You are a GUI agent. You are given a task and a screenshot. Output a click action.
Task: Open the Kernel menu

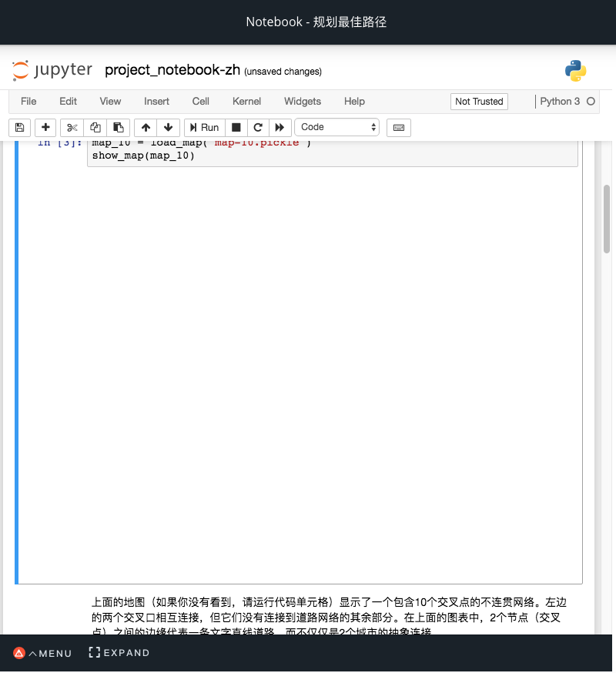[246, 101]
